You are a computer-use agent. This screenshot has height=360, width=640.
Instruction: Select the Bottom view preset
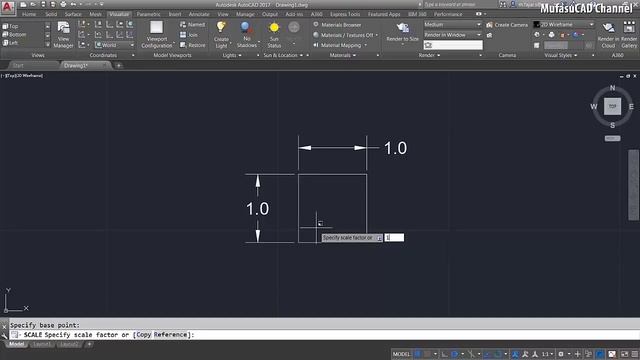(14, 35)
